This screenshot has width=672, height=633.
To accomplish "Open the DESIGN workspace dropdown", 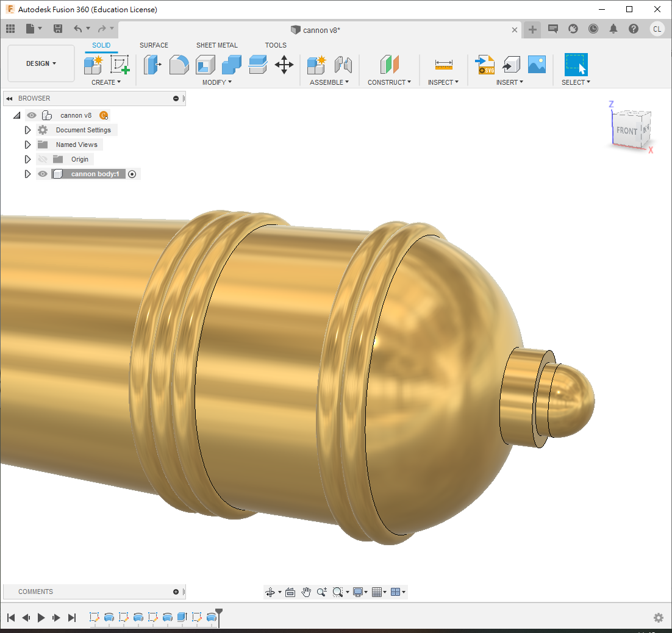I will click(41, 63).
